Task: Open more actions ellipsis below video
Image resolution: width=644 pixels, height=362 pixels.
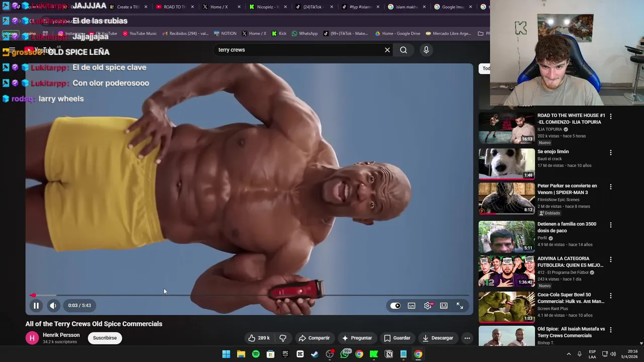Action: pyautogui.click(x=467, y=338)
